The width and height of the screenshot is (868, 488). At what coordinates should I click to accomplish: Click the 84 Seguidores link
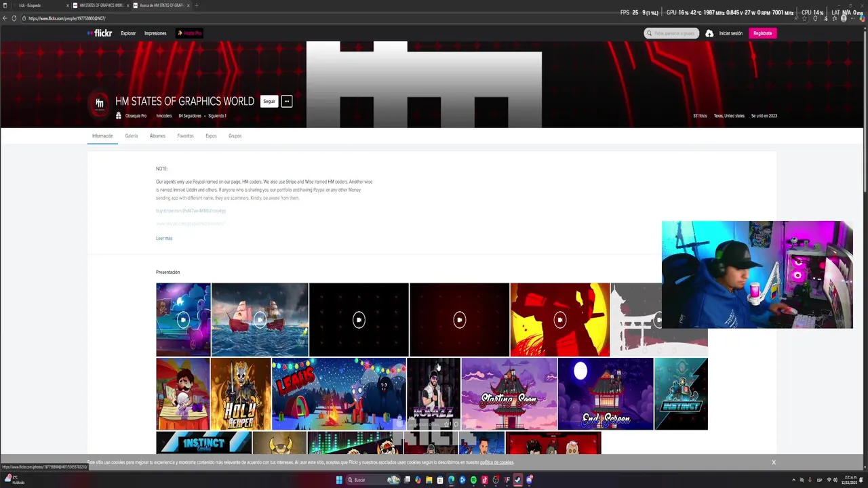[x=190, y=116]
